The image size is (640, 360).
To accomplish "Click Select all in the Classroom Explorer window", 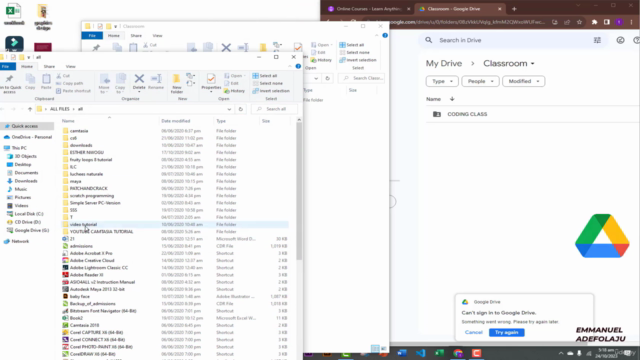I will pyautogui.click(x=351, y=45).
